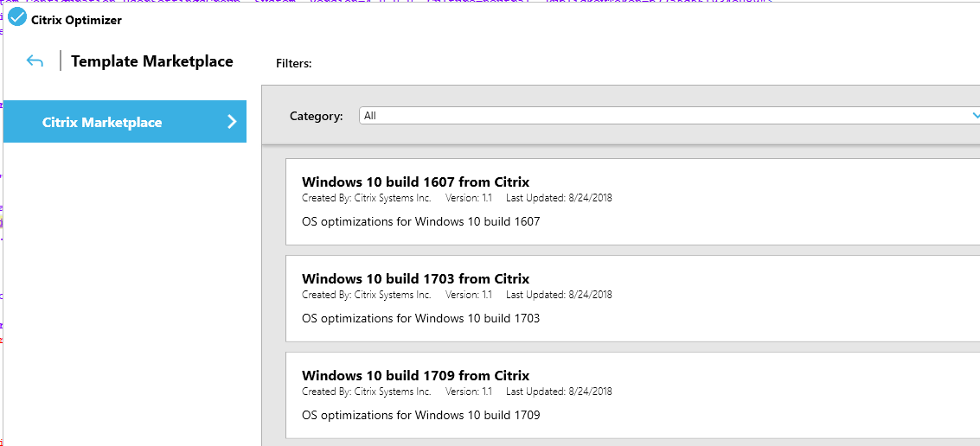Viewport: 980px width, 446px height.
Task: Click the build 1709 OS optimizations description
Action: [x=420, y=415]
